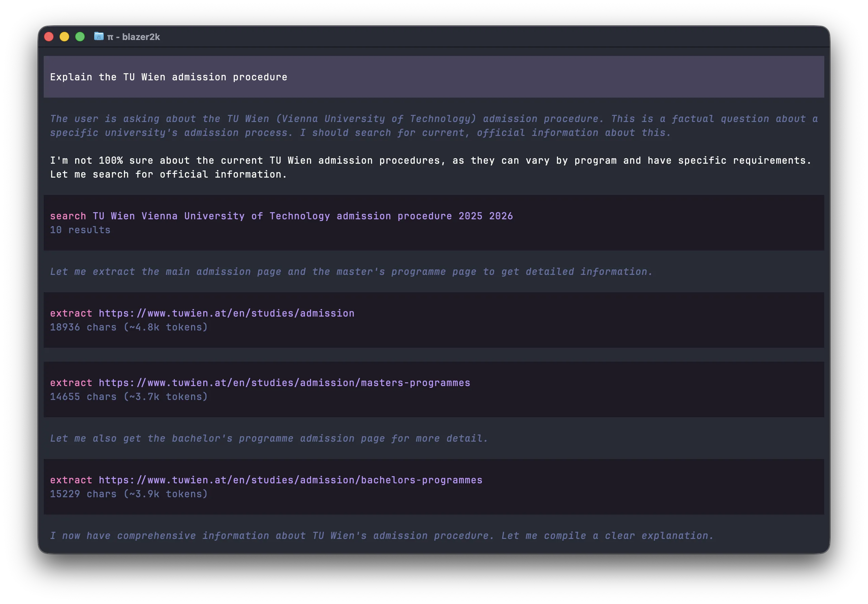Click the window title 'π - blazer2k'
This screenshot has height=604, width=868.
133,37
